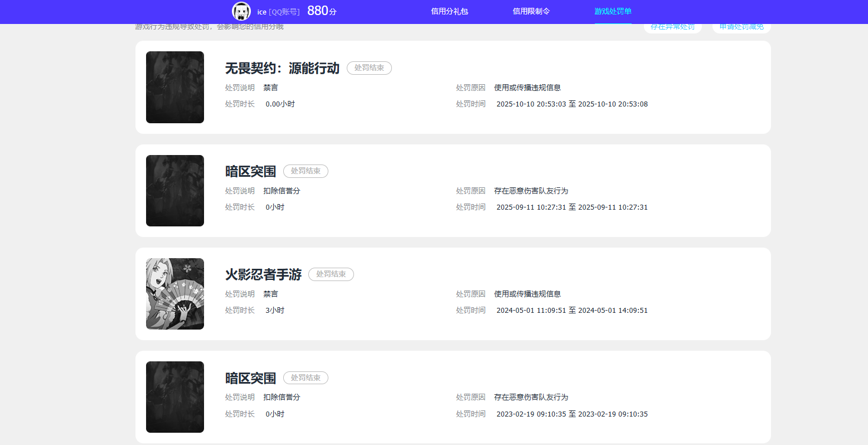
Task: Click the 存在异常处罚 button
Action: pos(673,27)
